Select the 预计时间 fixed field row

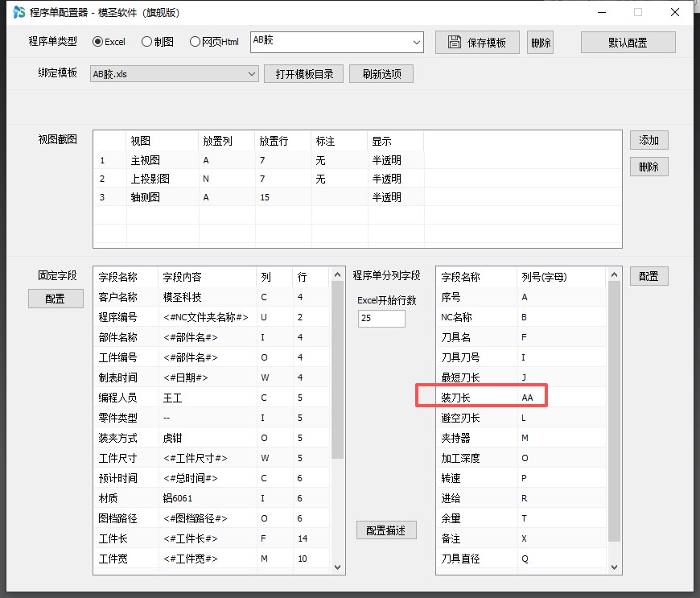[x=212, y=478]
